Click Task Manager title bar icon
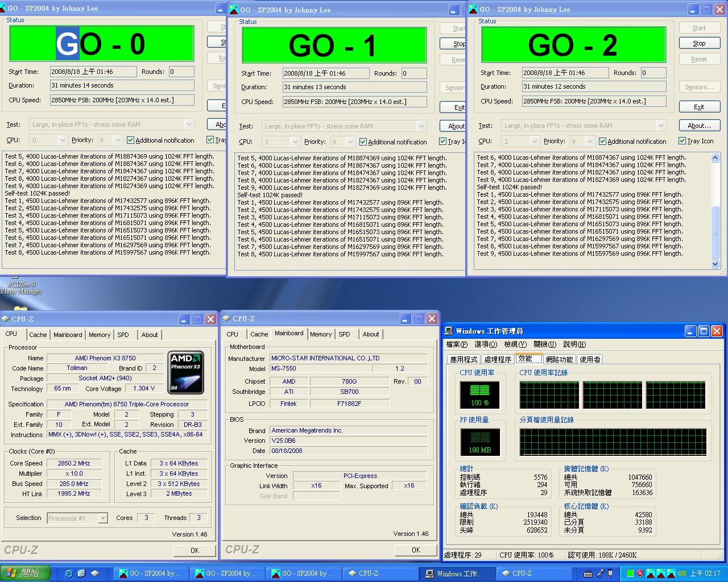 click(449, 331)
